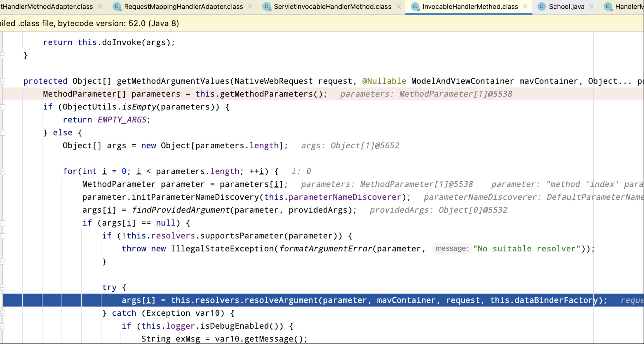This screenshot has height=344, width=644.
Task: Collapse the try block fold marker
Action: [x=3, y=288]
